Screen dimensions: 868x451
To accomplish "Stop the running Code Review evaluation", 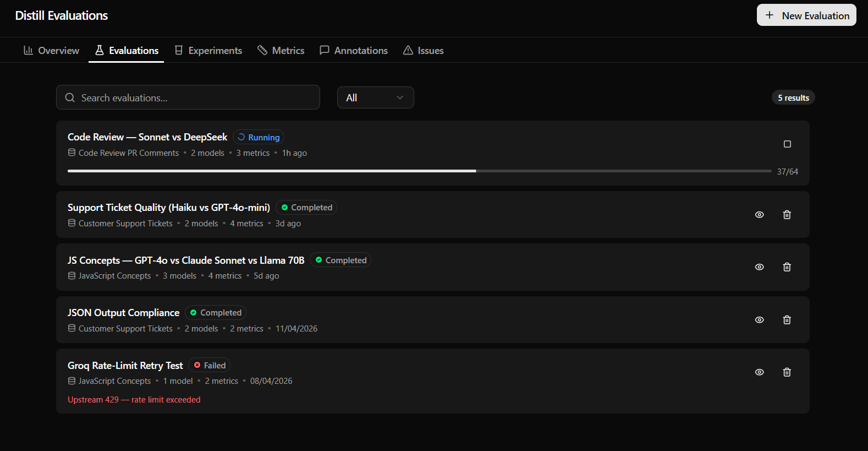I will tap(787, 144).
